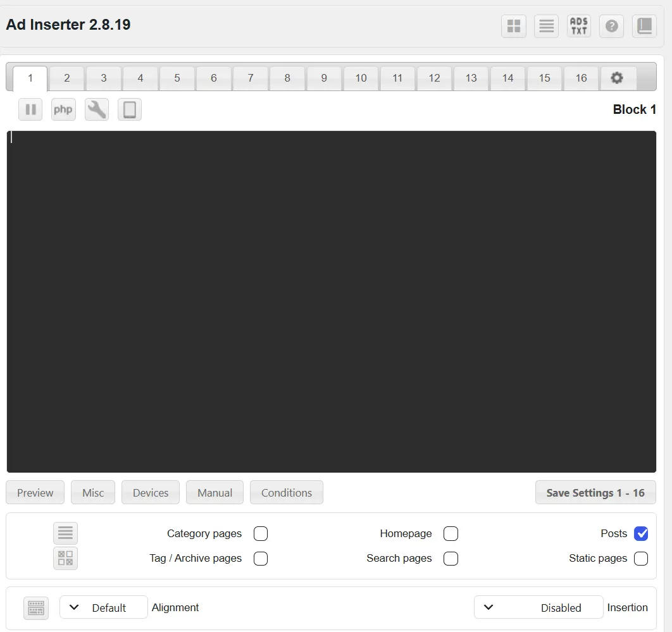Open the list view icon in the header

point(547,26)
